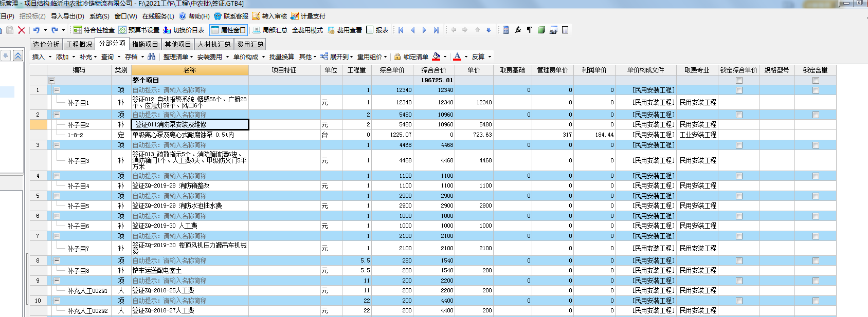
Task: Click the double-chevron collapse panel icon
Action: [x=18, y=55]
